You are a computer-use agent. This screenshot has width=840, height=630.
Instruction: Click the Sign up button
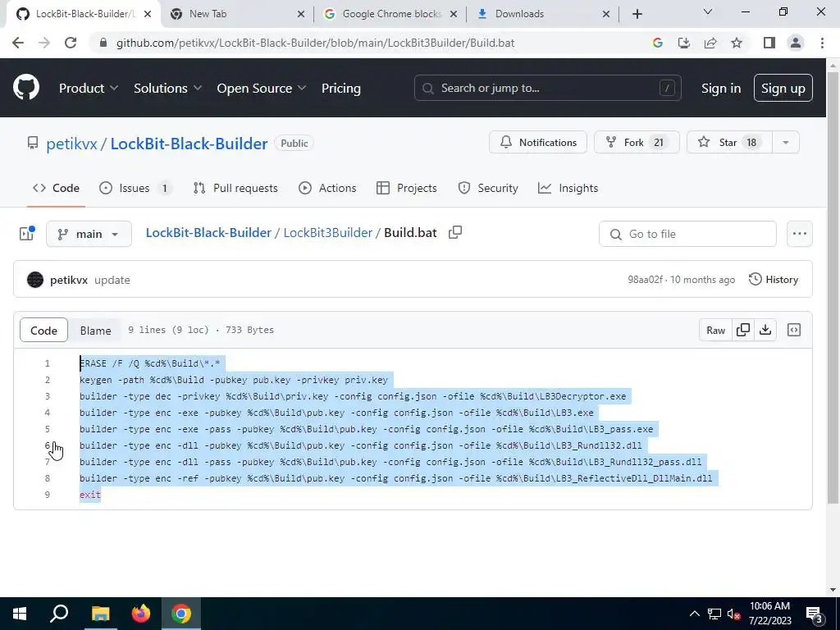tap(783, 88)
